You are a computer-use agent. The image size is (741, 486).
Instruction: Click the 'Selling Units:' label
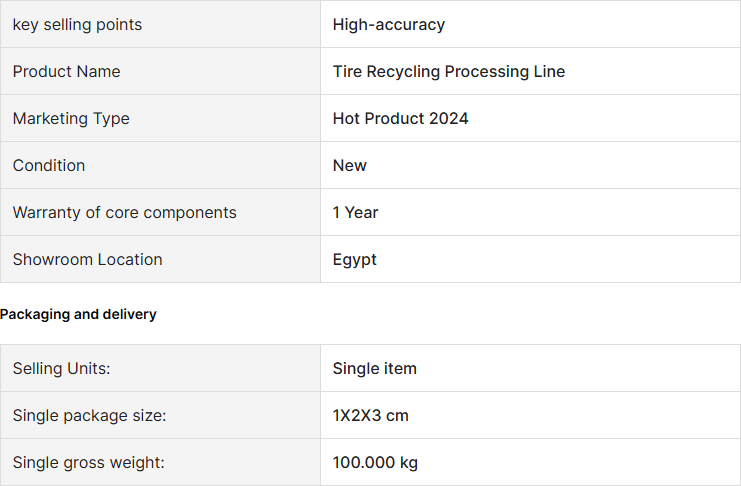(x=61, y=368)
